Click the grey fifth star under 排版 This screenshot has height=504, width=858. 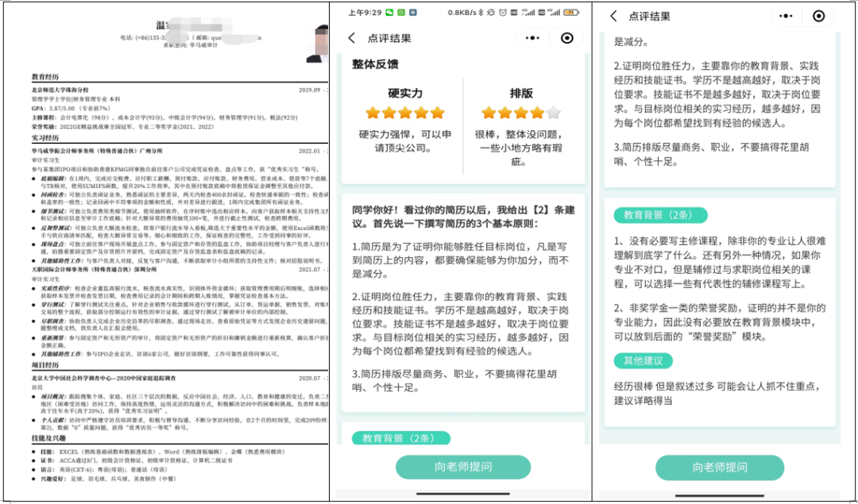pos(554,113)
